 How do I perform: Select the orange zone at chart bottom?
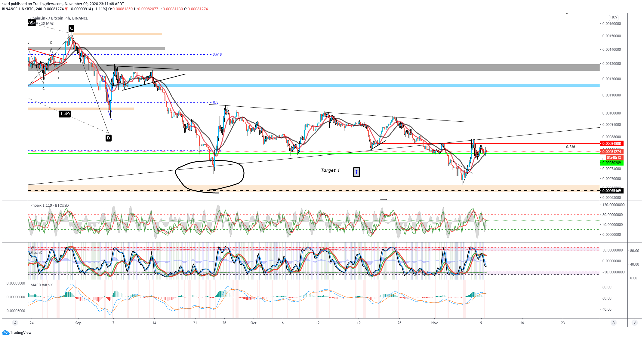(x=314, y=188)
